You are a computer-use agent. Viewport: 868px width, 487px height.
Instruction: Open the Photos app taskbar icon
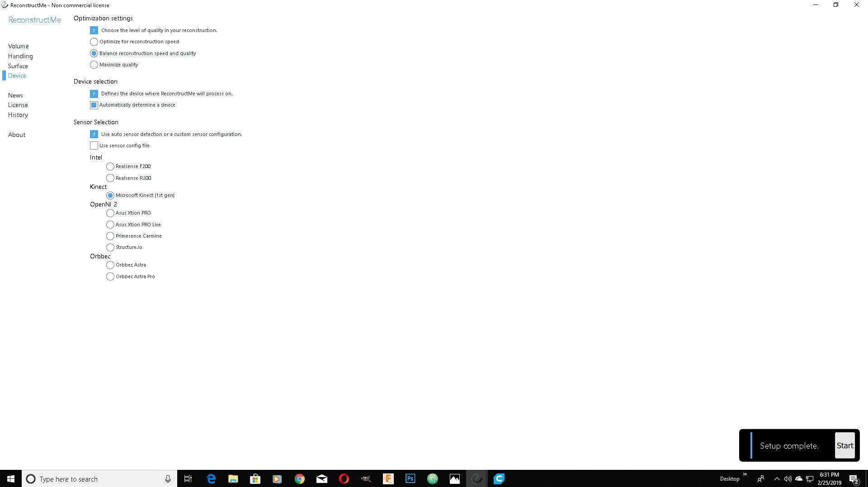pos(454,479)
